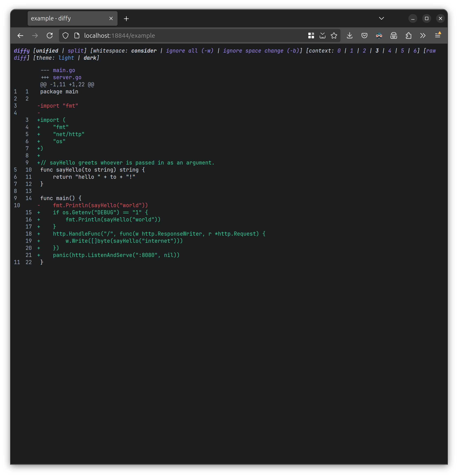
Task: Click the os.Getenv("DEBUG") line
Action: pyautogui.click(x=100, y=213)
